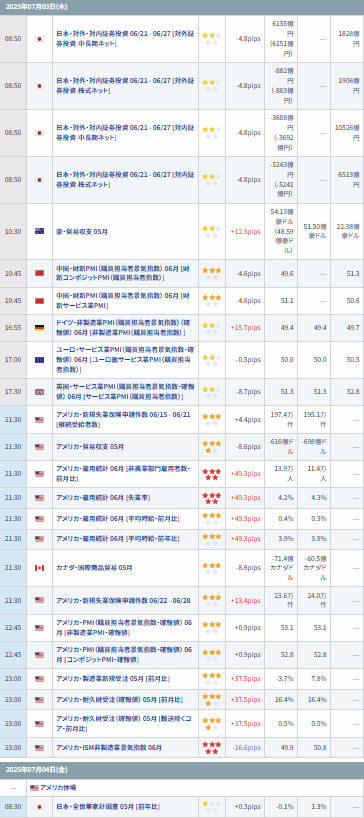Click -16.6pips value in ISM row
The image size is (364, 818).
point(246,748)
